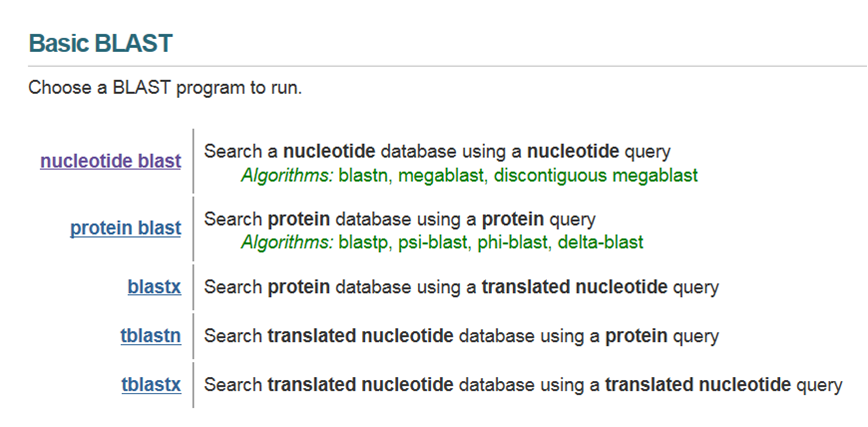Screen dimensions: 868x427
Task: Click the nucleotide blast description sentence
Action: (437, 152)
